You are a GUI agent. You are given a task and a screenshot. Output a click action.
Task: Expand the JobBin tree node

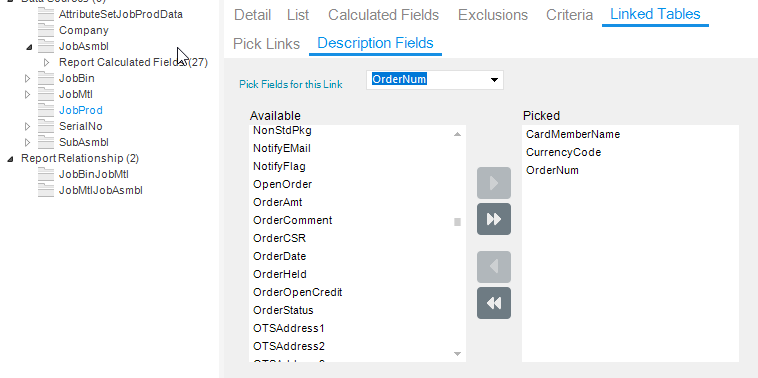28,78
